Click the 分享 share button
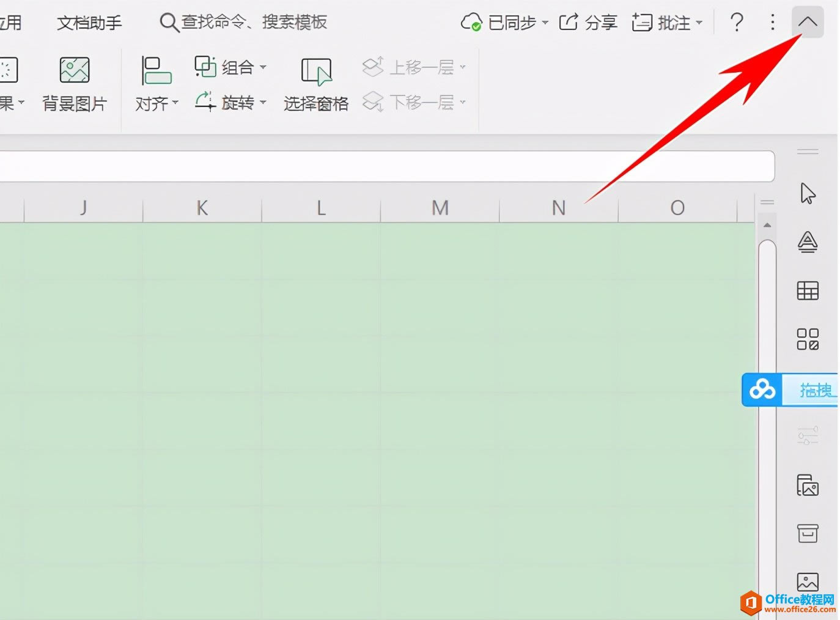The height and width of the screenshot is (620, 840). [588, 23]
